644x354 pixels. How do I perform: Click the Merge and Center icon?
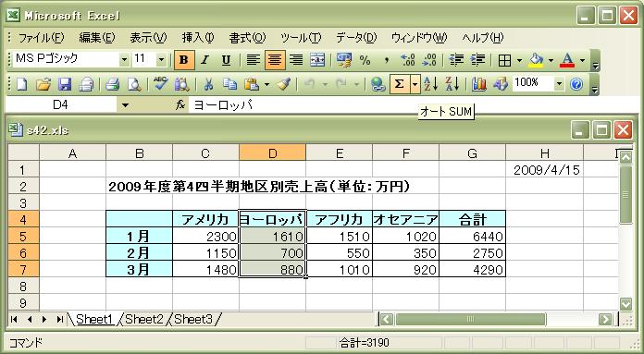coord(317,60)
